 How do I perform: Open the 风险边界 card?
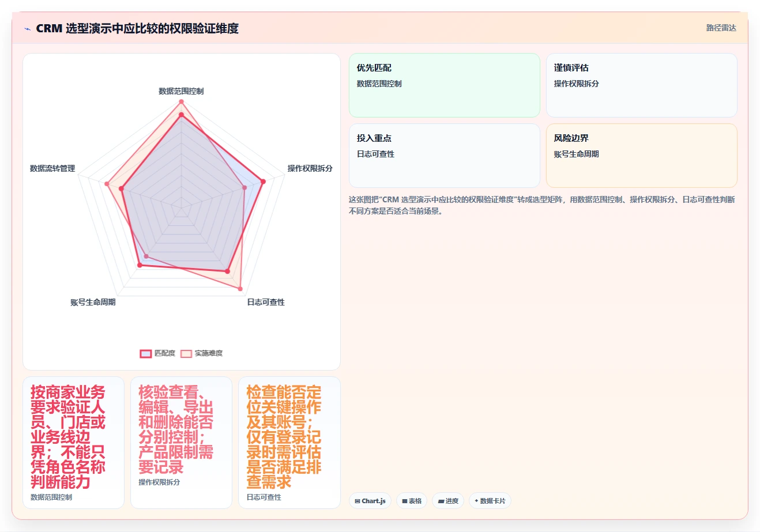pyautogui.click(x=642, y=156)
